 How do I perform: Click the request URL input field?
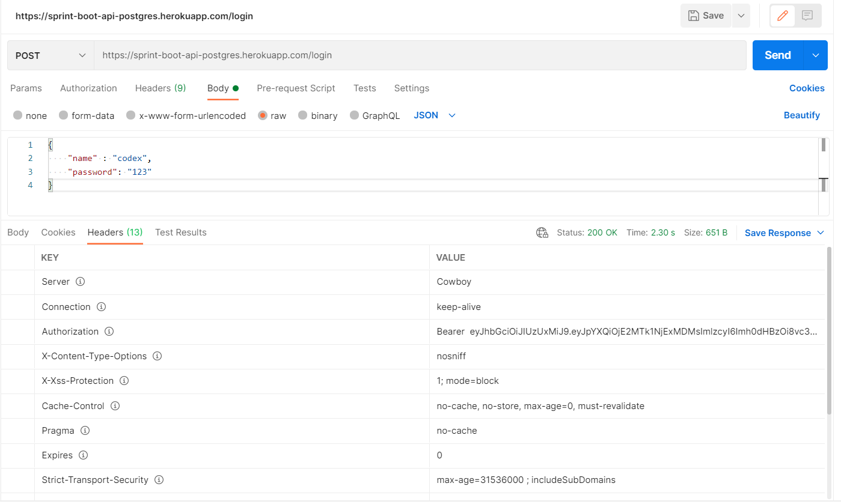(x=420, y=55)
